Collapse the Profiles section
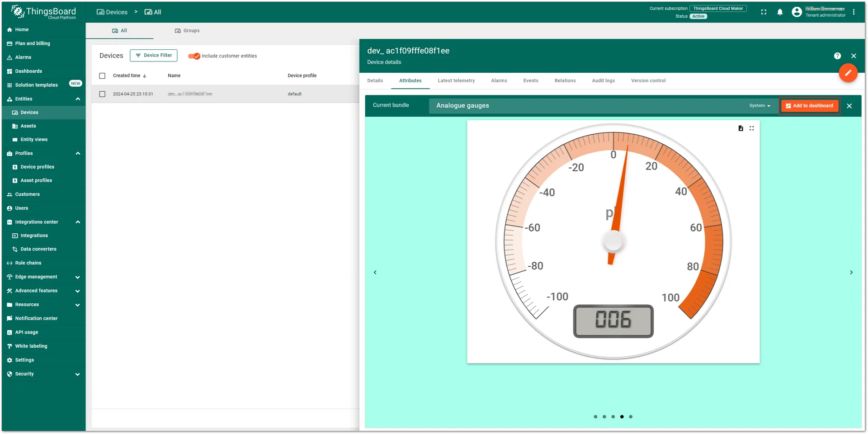The image size is (868, 434). pos(78,153)
